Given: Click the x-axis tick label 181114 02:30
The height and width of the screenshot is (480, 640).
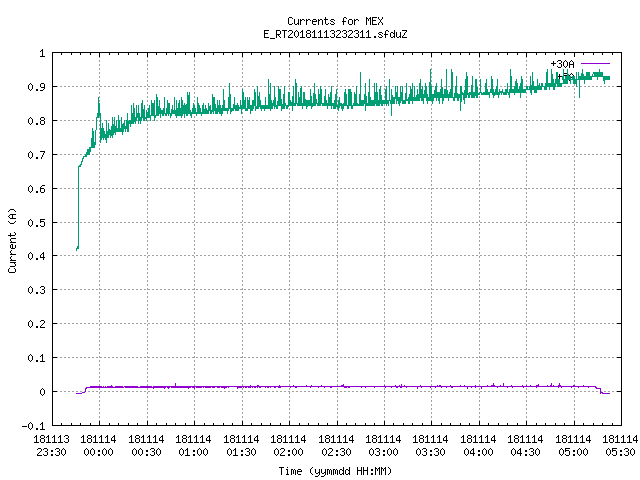Looking at the screenshot, I should [336, 446].
